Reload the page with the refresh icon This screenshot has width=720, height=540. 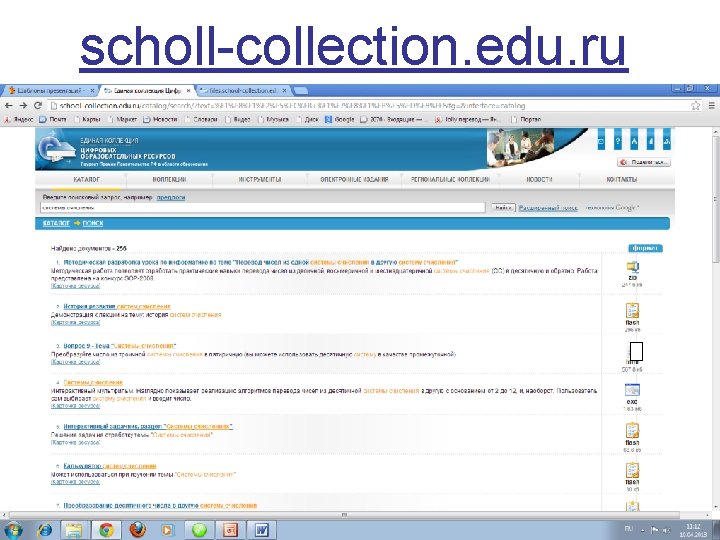point(38,106)
